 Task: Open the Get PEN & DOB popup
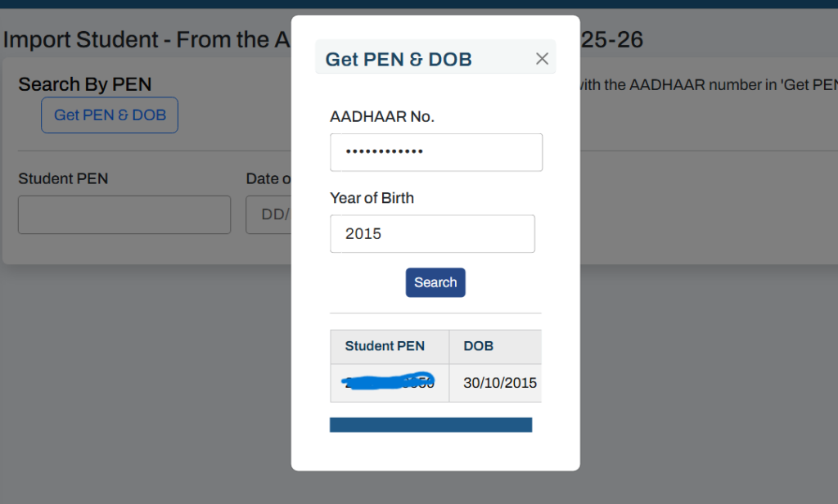pyautogui.click(x=109, y=115)
